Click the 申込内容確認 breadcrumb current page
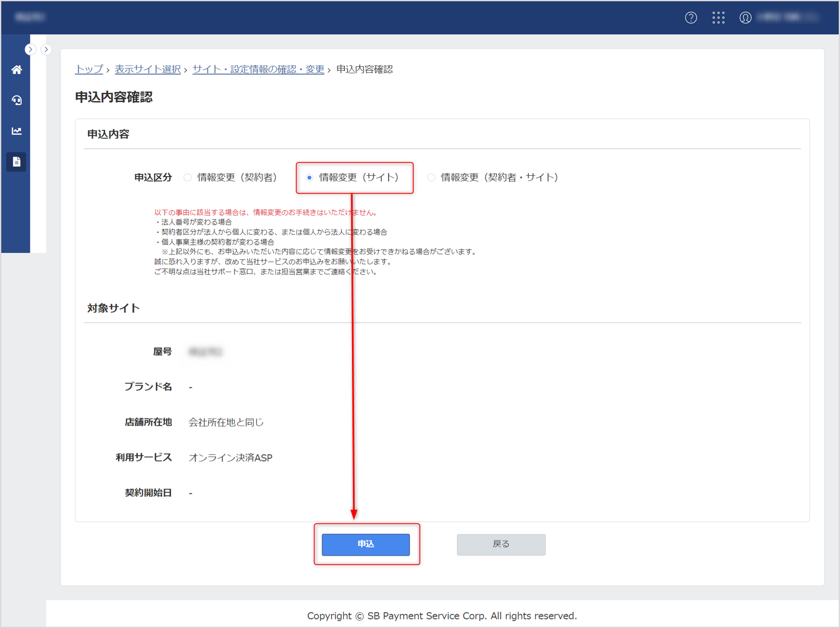The height and width of the screenshot is (628, 840). point(364,69)
